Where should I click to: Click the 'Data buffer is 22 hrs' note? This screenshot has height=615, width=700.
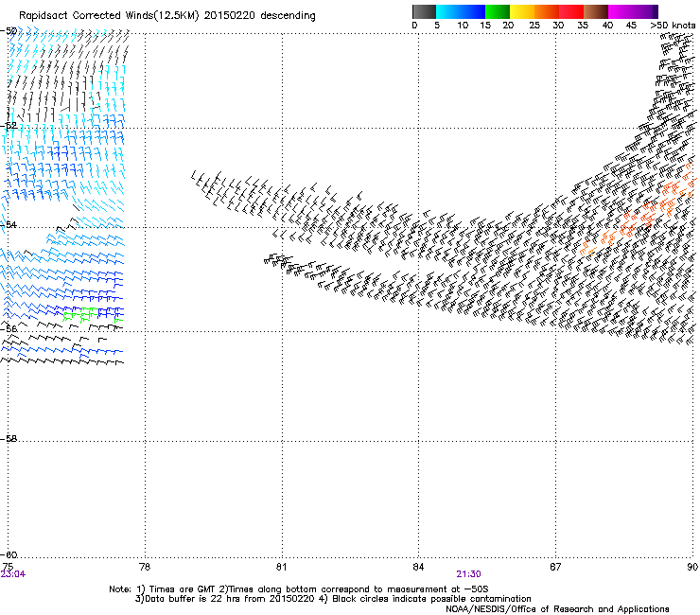[x=333, y=599]
